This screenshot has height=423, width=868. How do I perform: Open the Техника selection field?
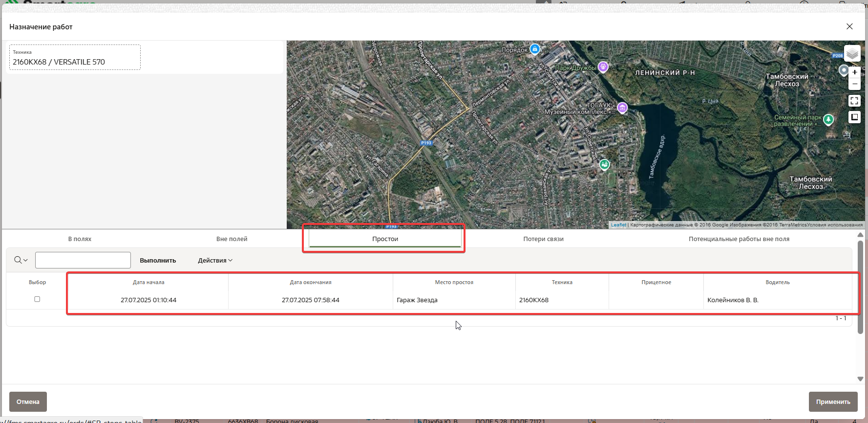(75, 58)
